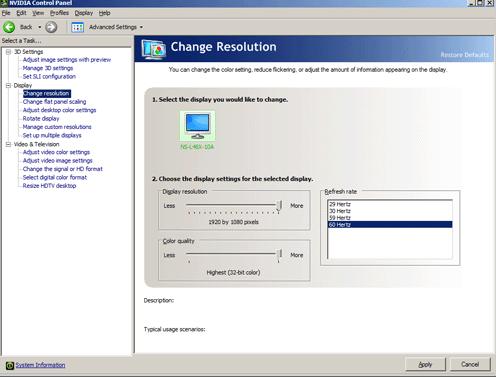Click the Apply button
496x377 pixels.
[x=425, y=364]
